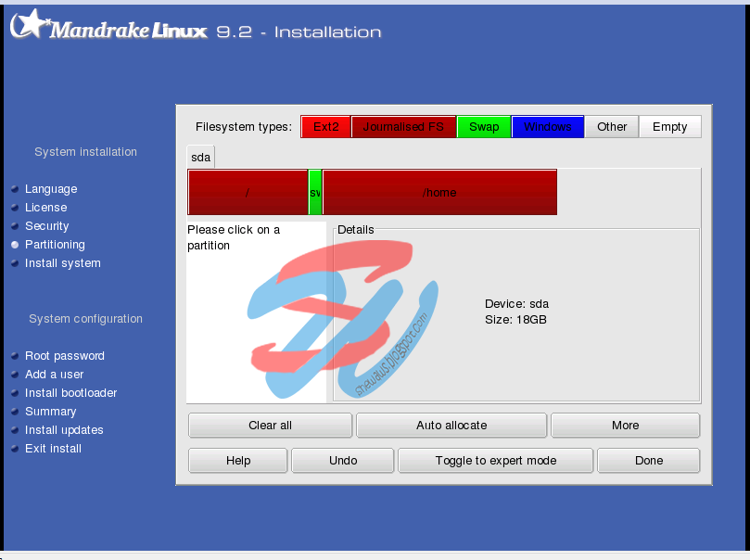Select the / root partition segment
750x560 pixels.
[246, 192]
